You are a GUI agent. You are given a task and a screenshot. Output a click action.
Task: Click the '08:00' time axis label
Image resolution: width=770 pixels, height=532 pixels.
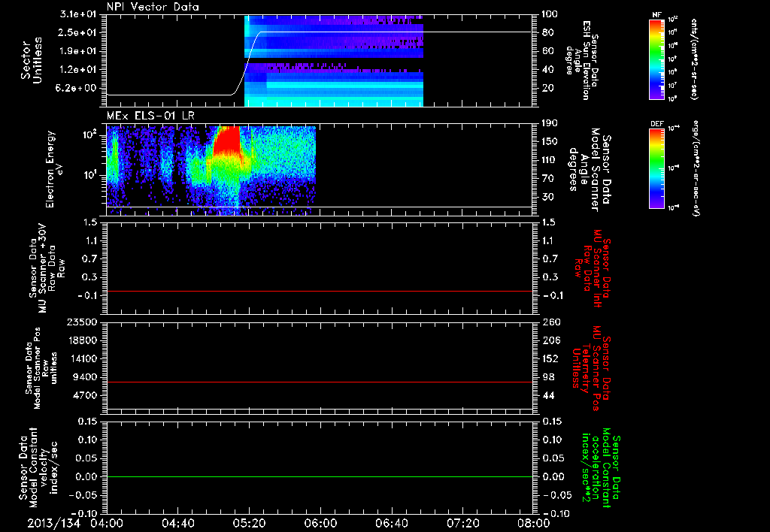(534, 523)
